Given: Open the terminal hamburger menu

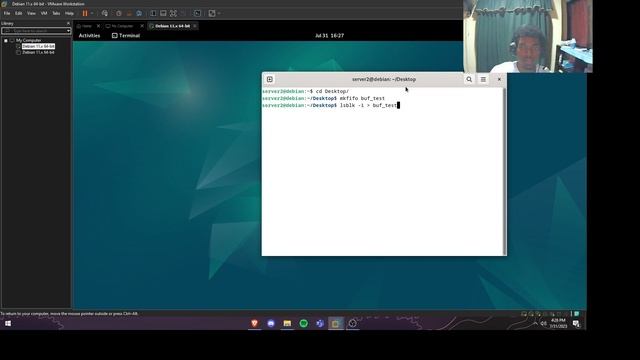Looking at the screenshot, I should coord(483,79).
